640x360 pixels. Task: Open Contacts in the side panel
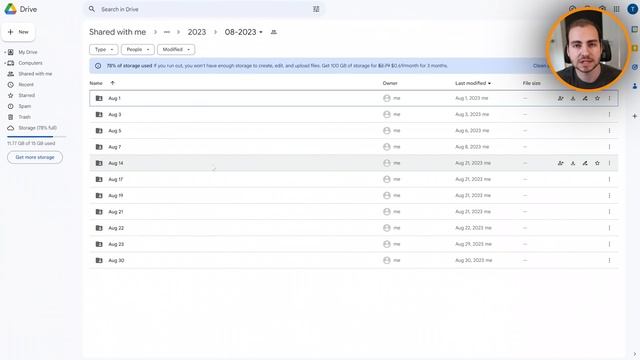[634, 86]
